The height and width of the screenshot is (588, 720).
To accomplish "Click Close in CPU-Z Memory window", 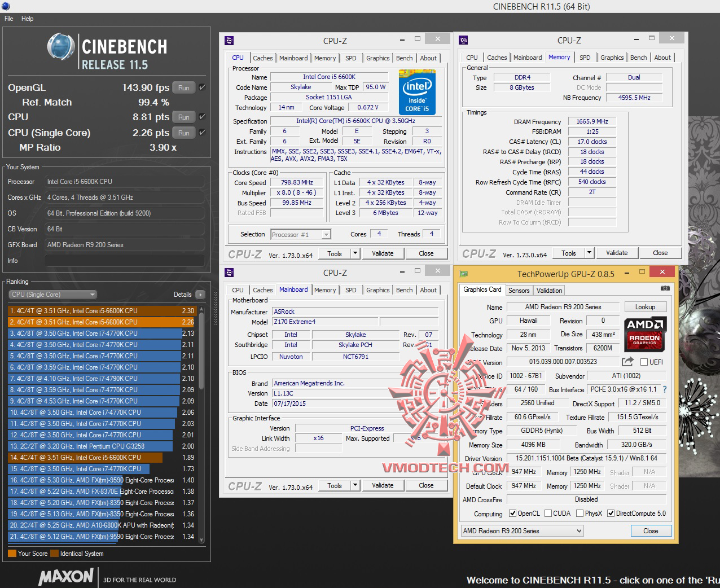I will click(x=660, y=253).
